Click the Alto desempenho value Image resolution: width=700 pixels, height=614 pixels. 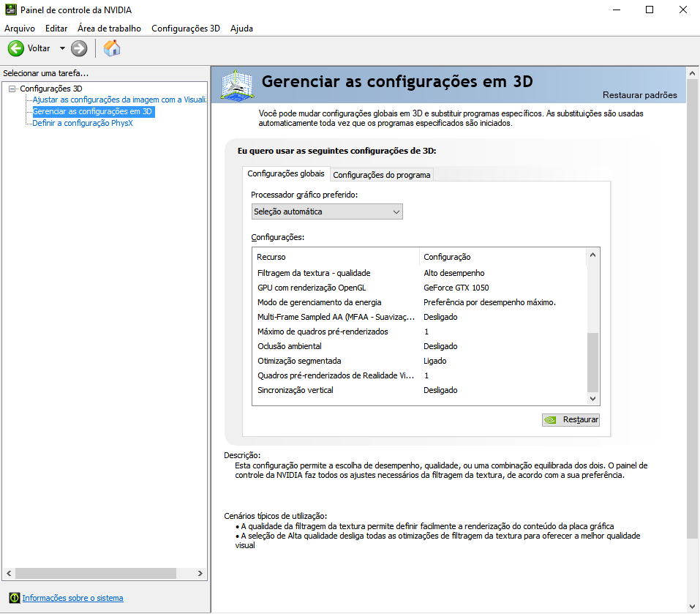click(454, 273)
